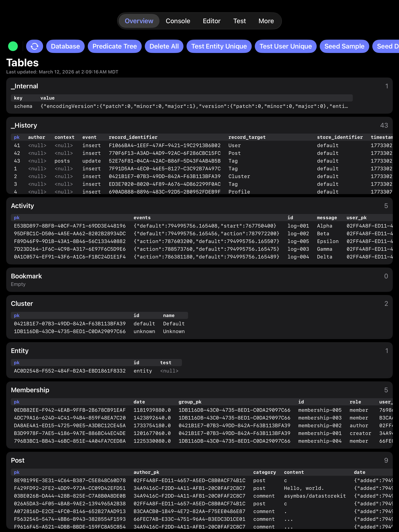
Task: Click the 'Epsilon' message cell
Action: pos(327,241)
